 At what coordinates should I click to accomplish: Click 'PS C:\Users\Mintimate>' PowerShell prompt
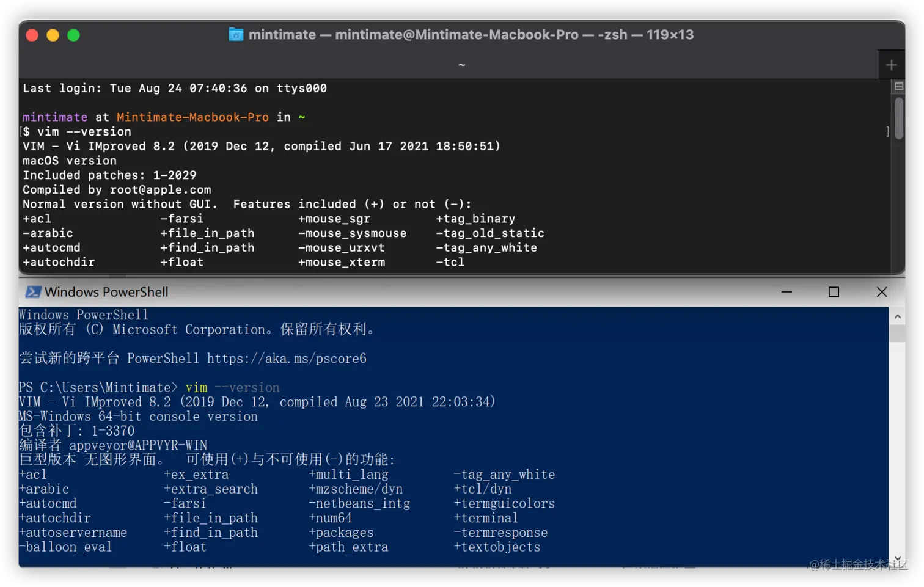98,388
